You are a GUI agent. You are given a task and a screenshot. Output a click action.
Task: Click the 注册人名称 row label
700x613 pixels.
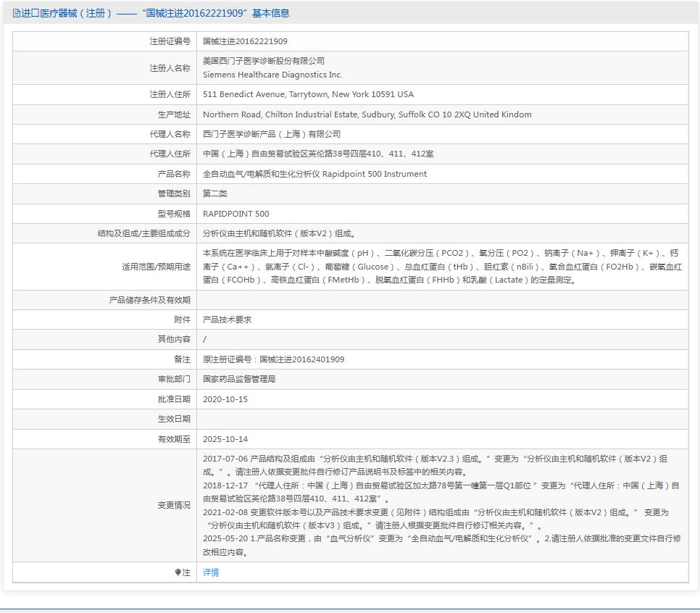pos(170,68)
